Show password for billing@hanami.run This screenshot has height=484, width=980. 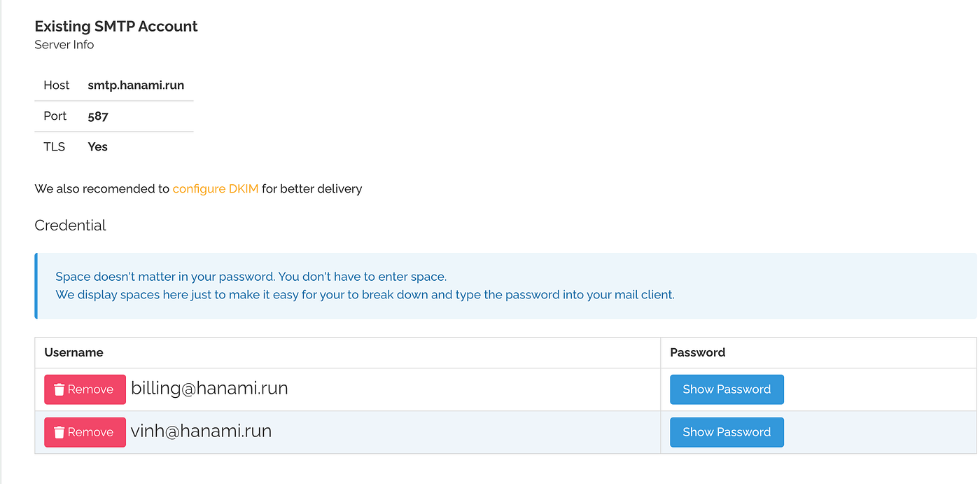tap(727, 389)
